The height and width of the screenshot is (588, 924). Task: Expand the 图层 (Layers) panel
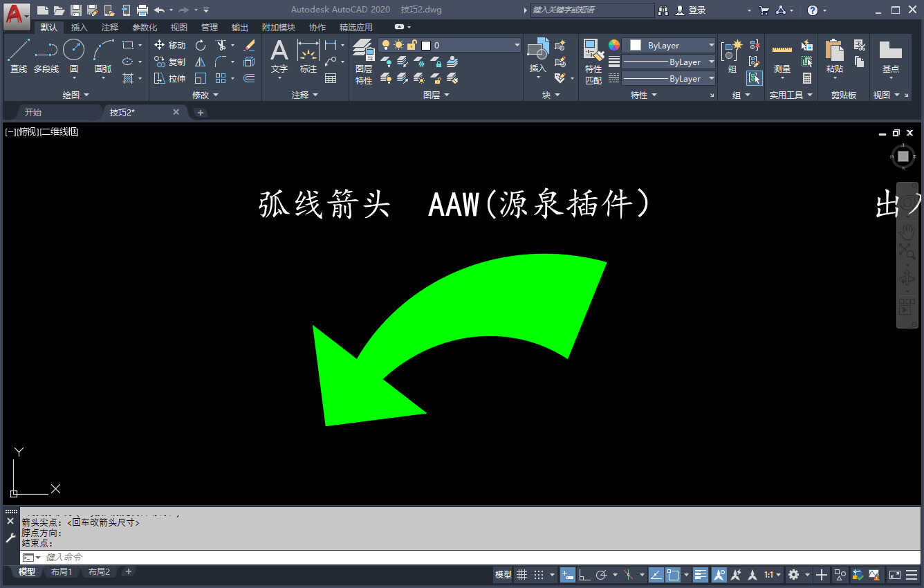436,95
